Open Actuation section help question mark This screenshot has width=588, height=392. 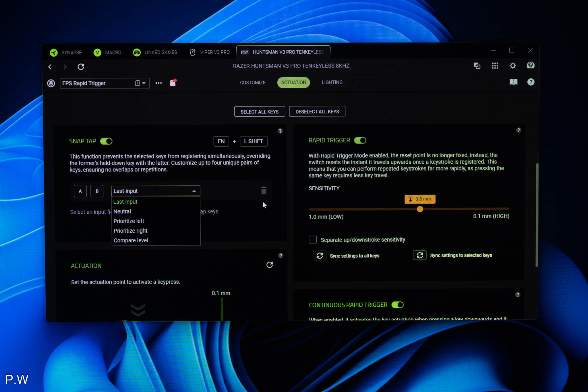(x=281, y=256)
